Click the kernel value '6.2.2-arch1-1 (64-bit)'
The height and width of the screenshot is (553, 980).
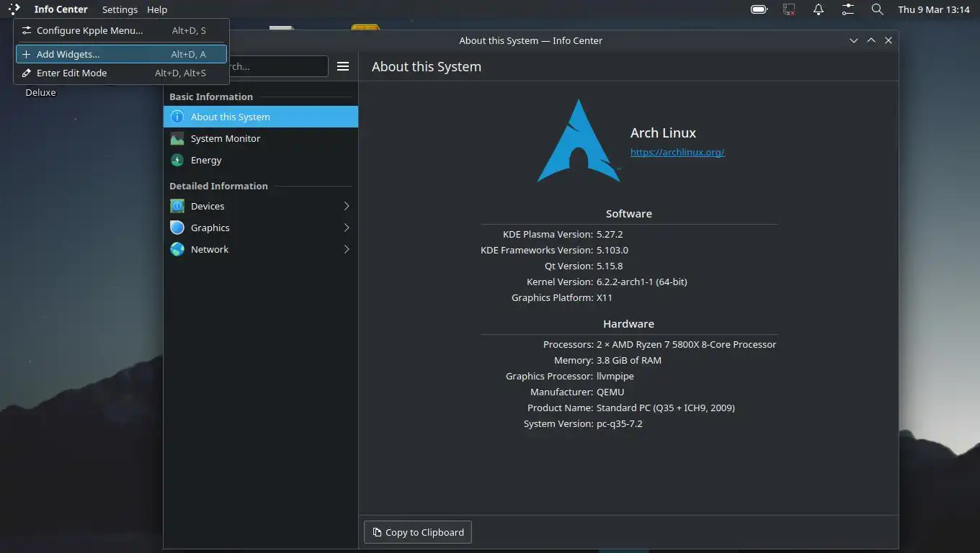pos(641,282)
